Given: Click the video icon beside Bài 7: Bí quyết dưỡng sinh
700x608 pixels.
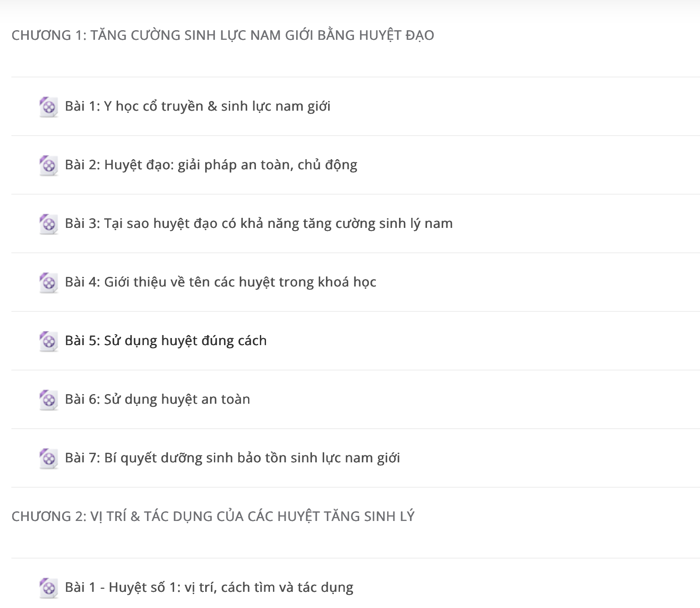Looking at the screenshot, I should point(49,458).
